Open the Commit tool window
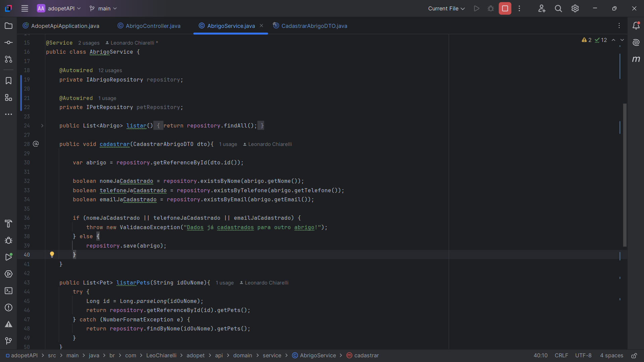 click(x=9, y=43)
